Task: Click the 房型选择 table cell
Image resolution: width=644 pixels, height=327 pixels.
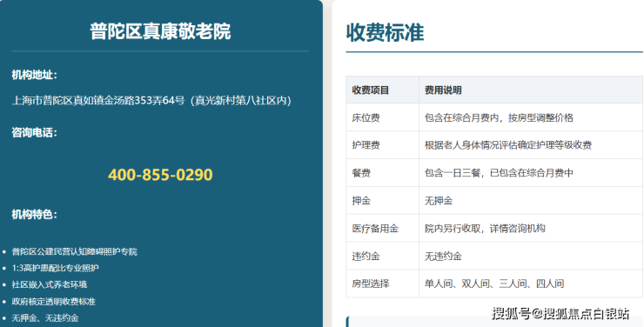Action: (x=382, y=284)
